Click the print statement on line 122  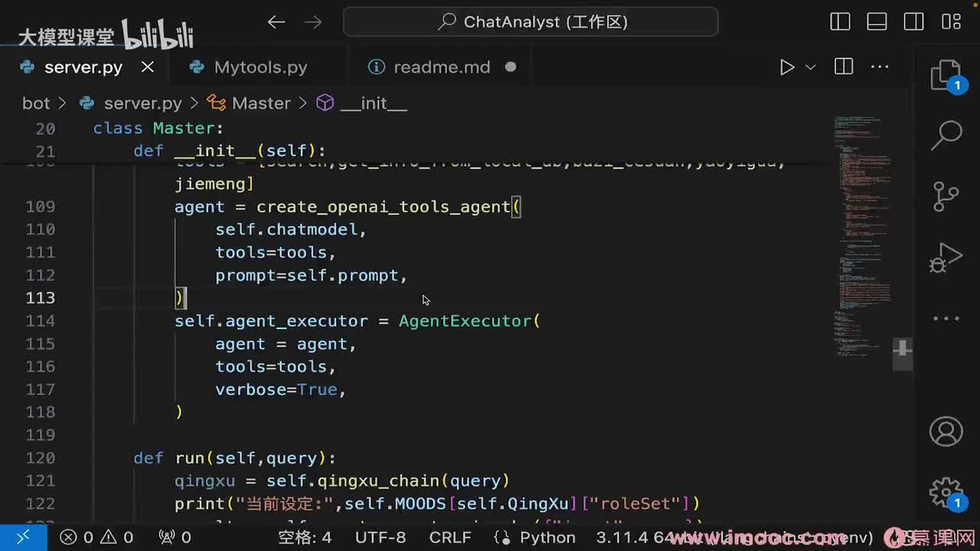pos(437,504)
